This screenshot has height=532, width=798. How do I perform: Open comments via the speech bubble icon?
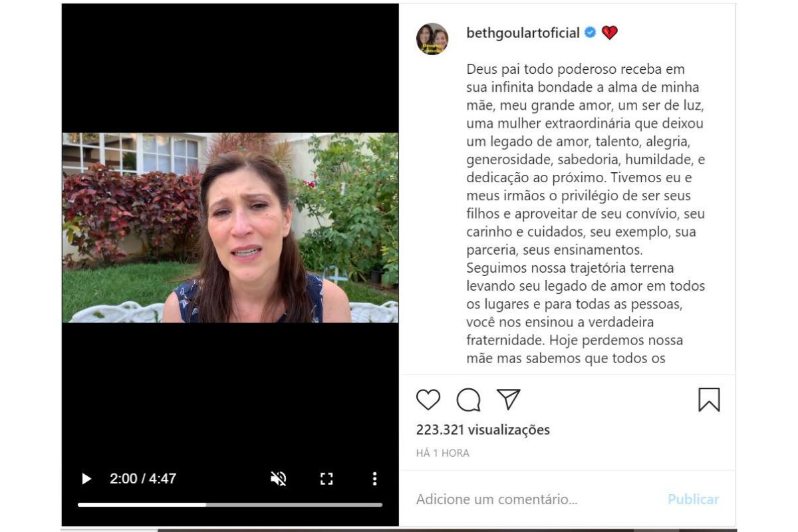pos(468,400)
